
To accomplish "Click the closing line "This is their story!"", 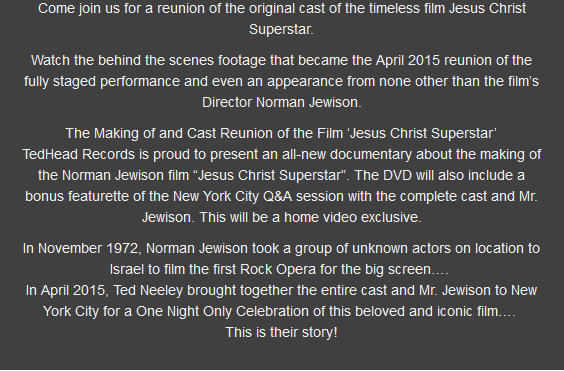I will [282, 332].
